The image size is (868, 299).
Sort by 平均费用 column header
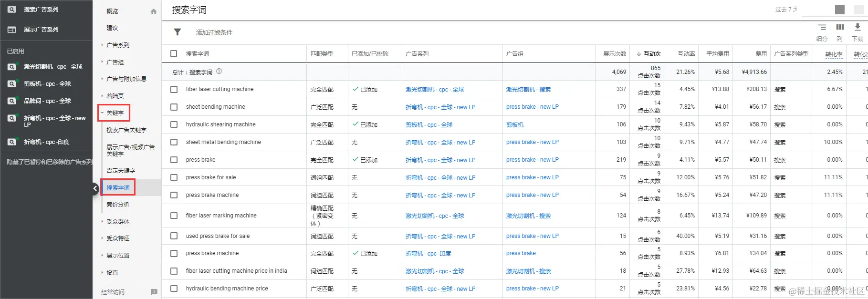click(x=718, y=54)
